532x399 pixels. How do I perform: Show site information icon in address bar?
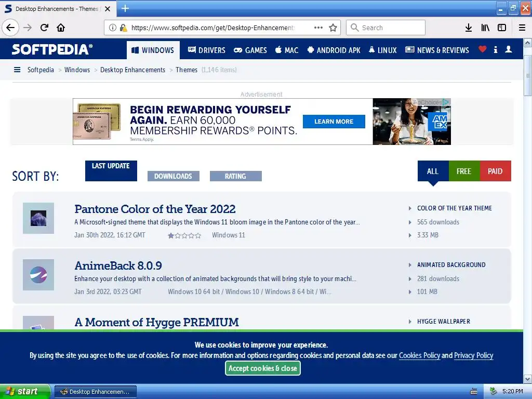coord(113,28)
